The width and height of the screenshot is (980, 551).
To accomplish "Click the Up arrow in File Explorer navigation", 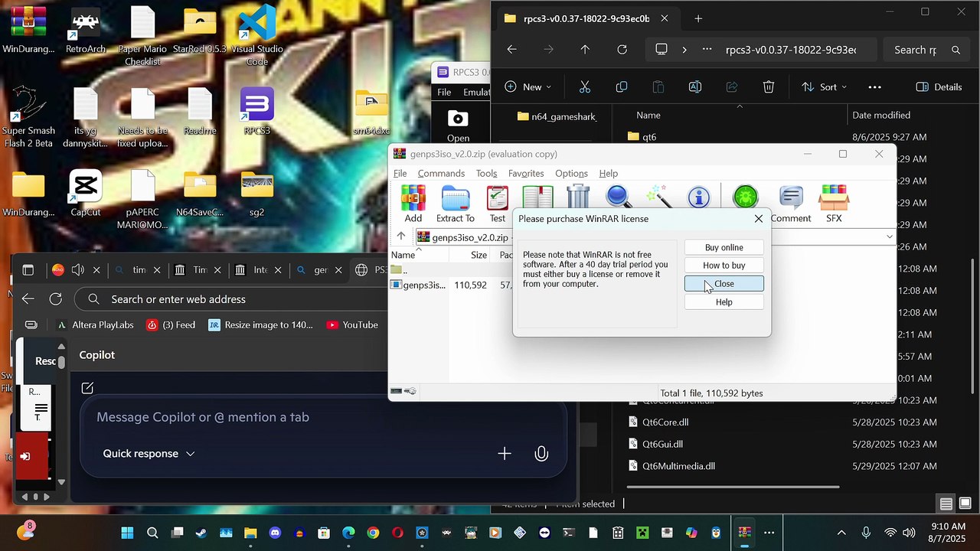I will click(x=586, y=50).
